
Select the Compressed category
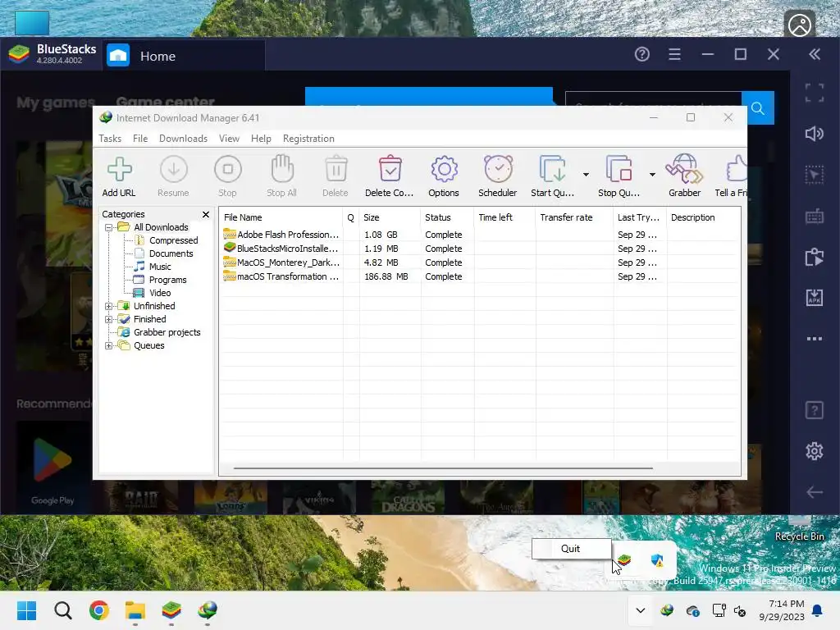tap(174, 240)
